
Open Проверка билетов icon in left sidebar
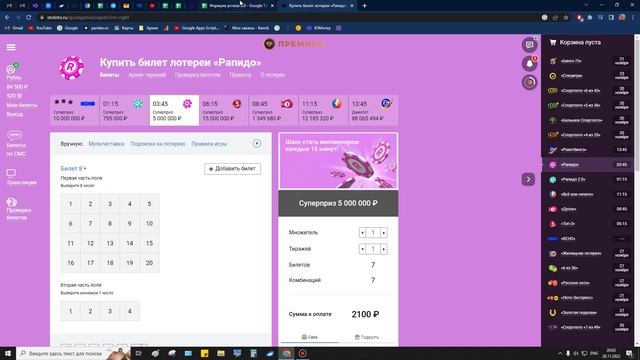click(x=11, y=202)
